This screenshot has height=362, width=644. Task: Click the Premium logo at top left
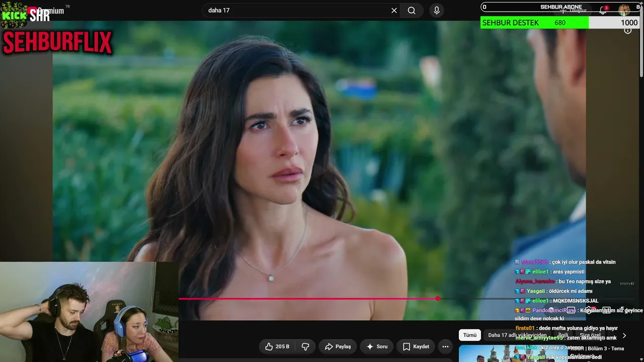point(46,11)
